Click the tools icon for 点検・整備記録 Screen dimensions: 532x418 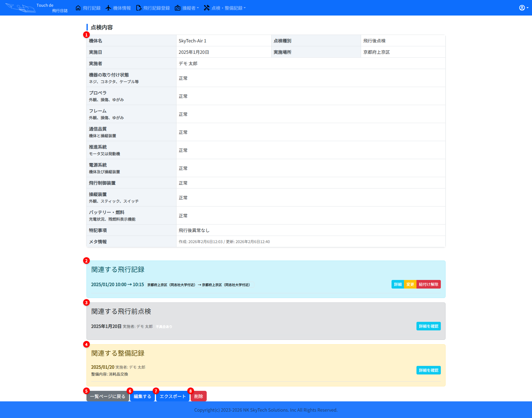point(207,8)
